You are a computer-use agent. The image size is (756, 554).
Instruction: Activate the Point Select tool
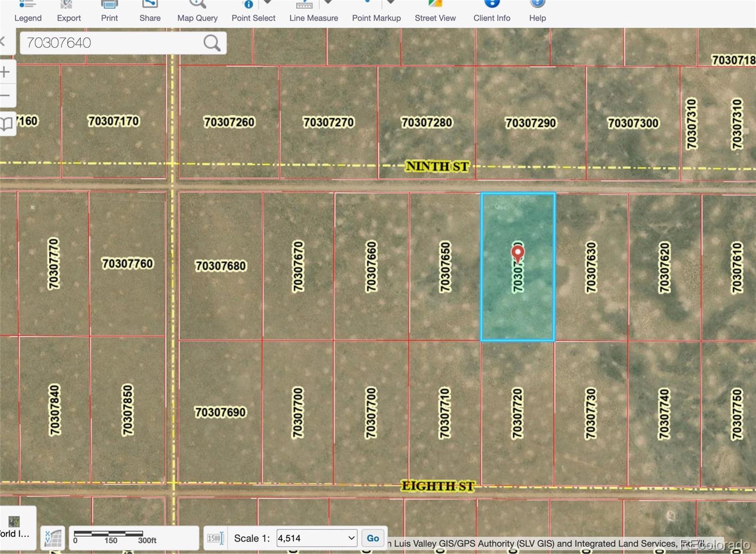253,12
